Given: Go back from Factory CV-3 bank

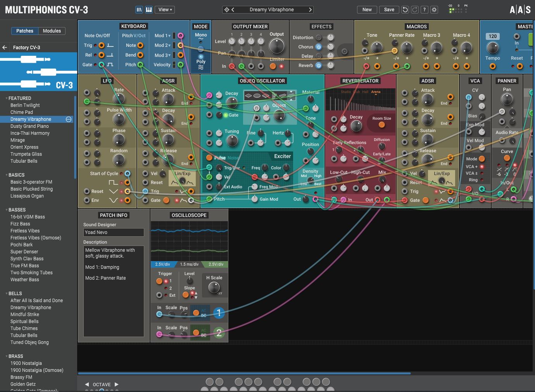Looking at the screenshot, I should pyautogui.click(x=5, y=47).
